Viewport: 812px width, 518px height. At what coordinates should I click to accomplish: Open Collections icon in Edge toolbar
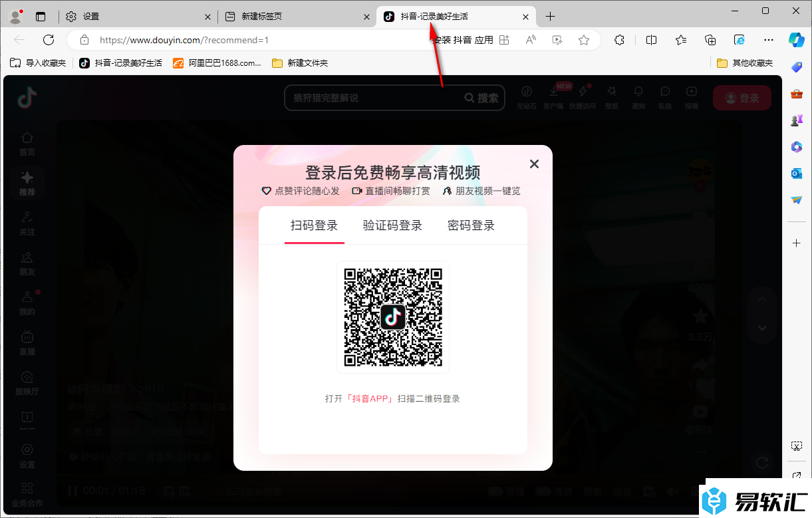point(710,40)
